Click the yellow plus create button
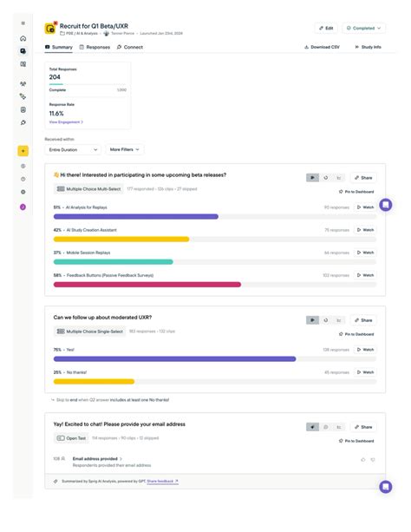Screen dimensions: 411x532 pos(23,151)
